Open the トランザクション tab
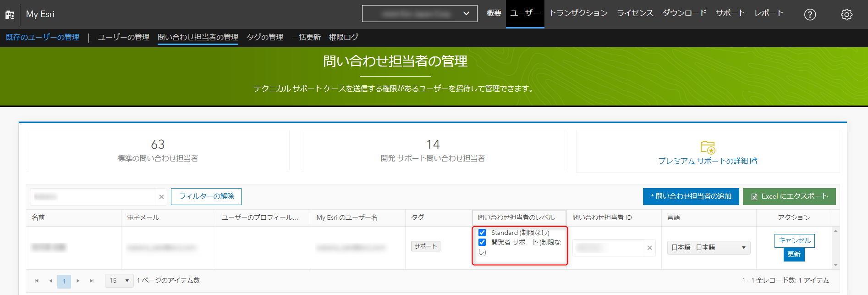868x295 pixels. coord(578,13)
